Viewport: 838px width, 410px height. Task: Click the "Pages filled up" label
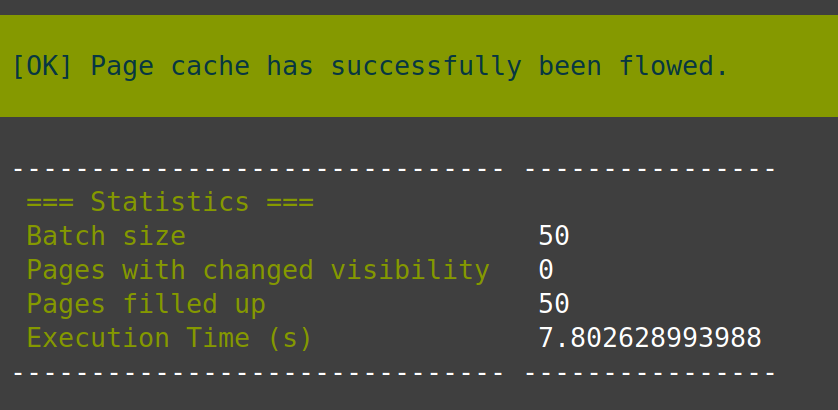click(x=146, y=304)
